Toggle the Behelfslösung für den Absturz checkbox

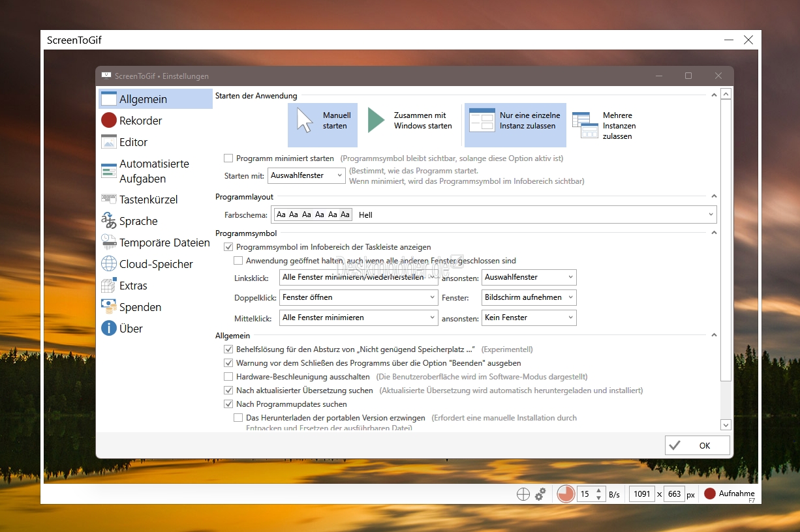pos(228,349)
